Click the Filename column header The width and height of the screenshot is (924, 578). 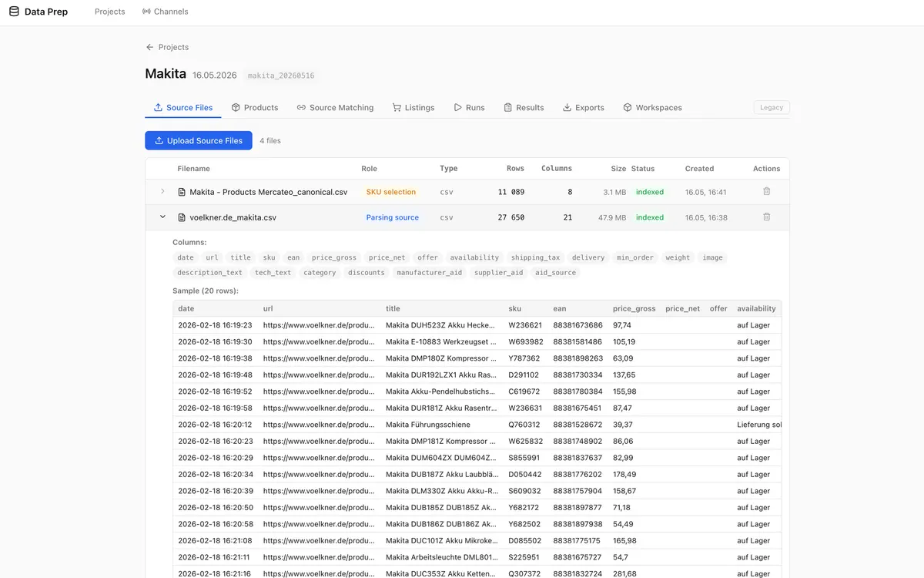(193, 169)
